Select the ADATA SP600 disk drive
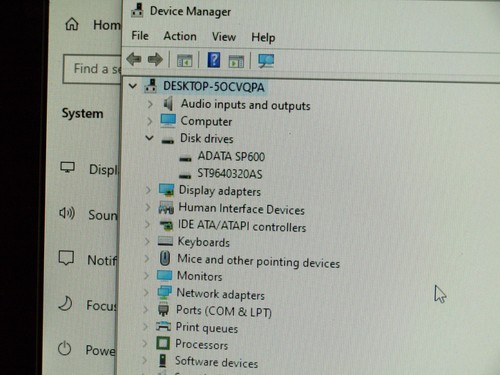The image size is (500, 375). [231, 156]
